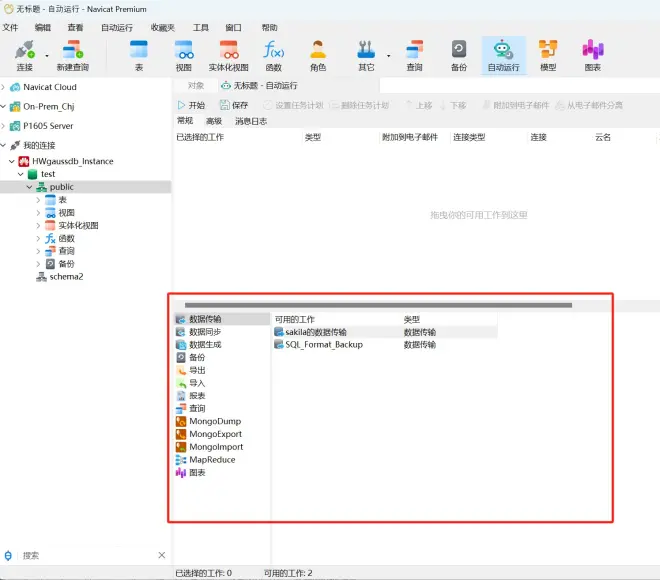Click the 查询 (Query) toolbar icon
This screenshot has width=660, height=580.
[414, 55]
